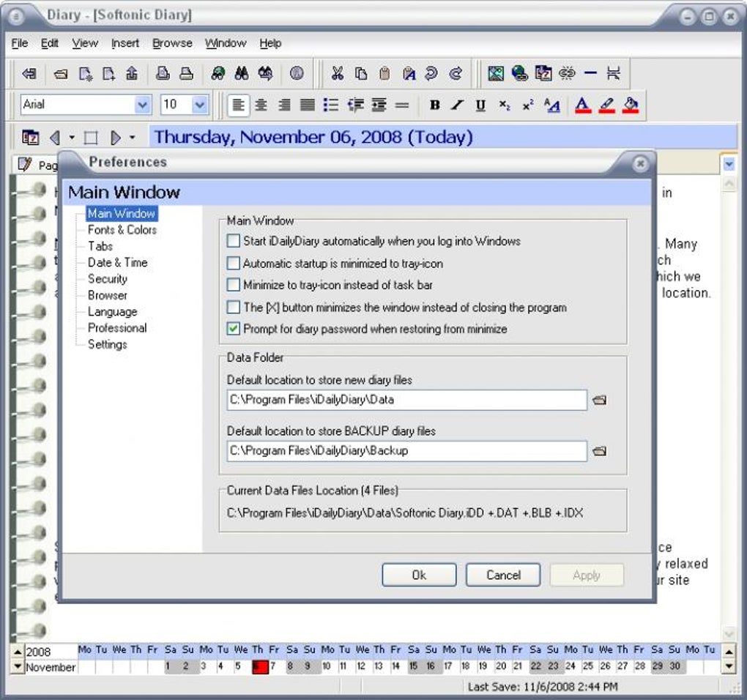Click the Copy icon in toolbar

point(361,73)
